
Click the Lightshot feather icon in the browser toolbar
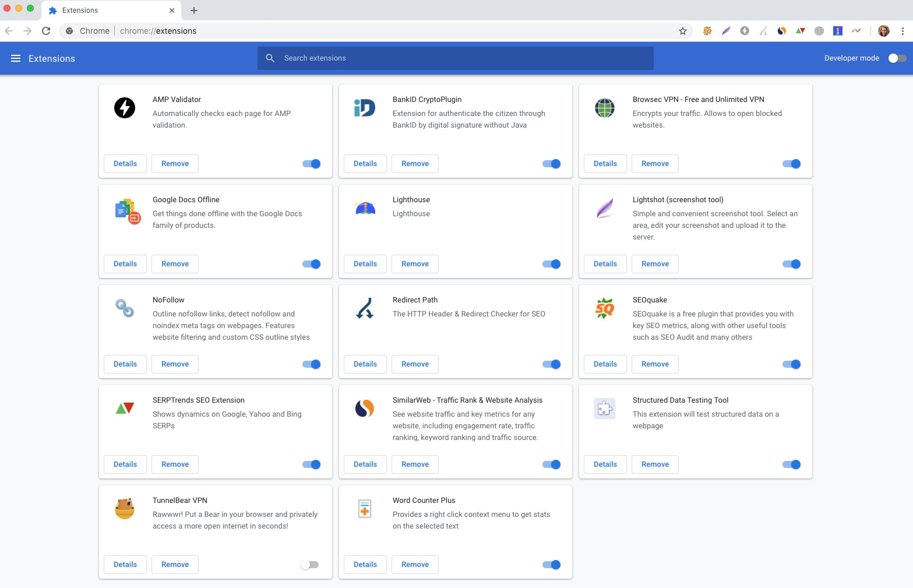click(x=726, y=31)
